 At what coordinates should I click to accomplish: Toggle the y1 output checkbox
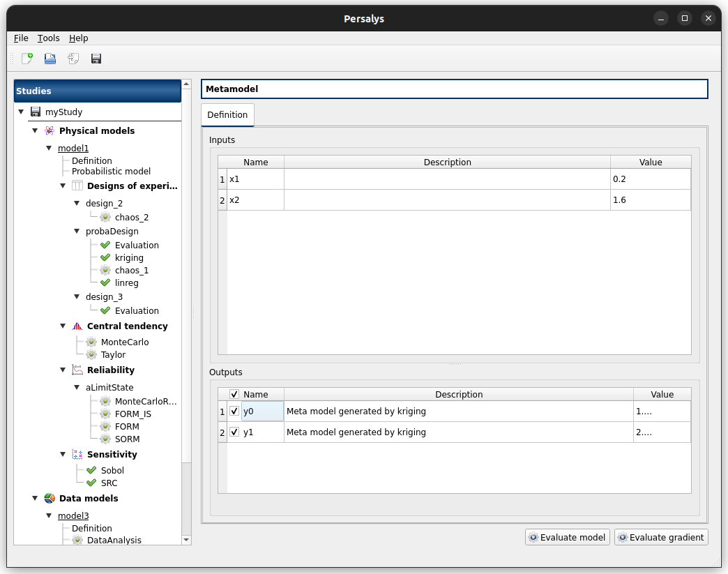pos(234,432)
